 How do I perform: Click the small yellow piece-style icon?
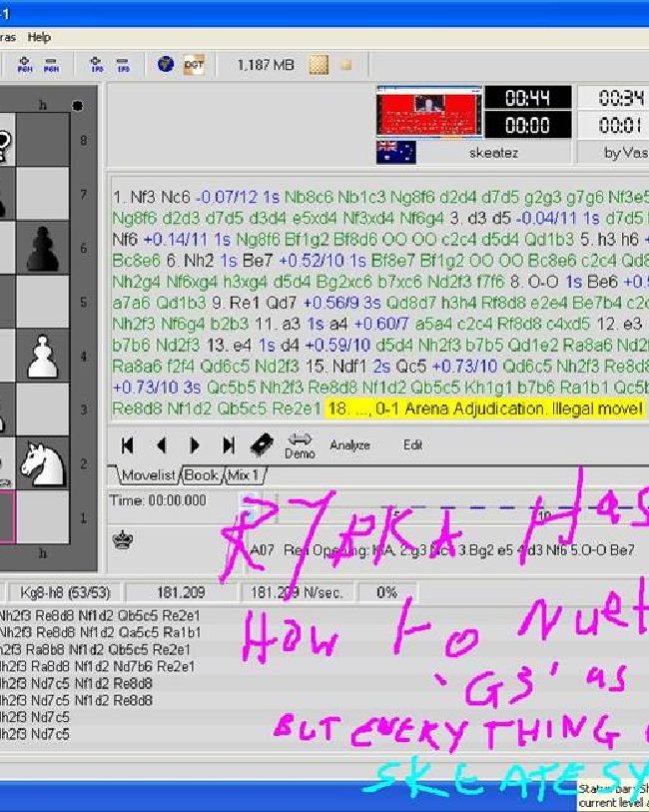pyautogui.click(x=346, y=65)
